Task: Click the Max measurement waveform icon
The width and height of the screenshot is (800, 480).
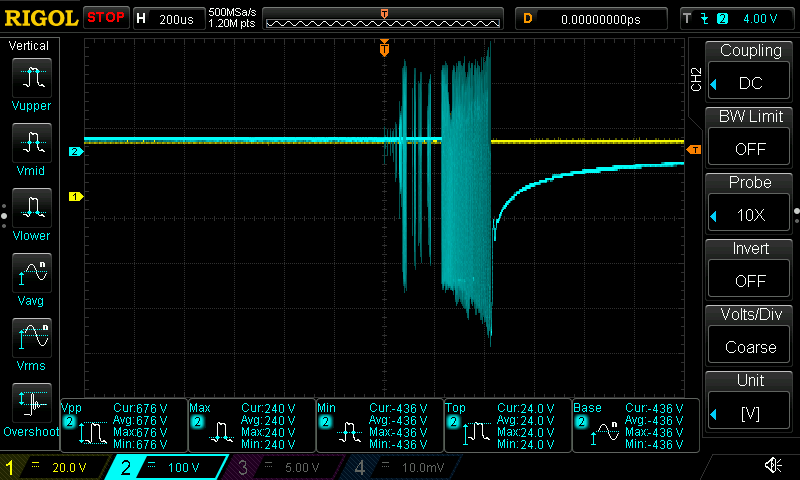Action: pos(221,433)
